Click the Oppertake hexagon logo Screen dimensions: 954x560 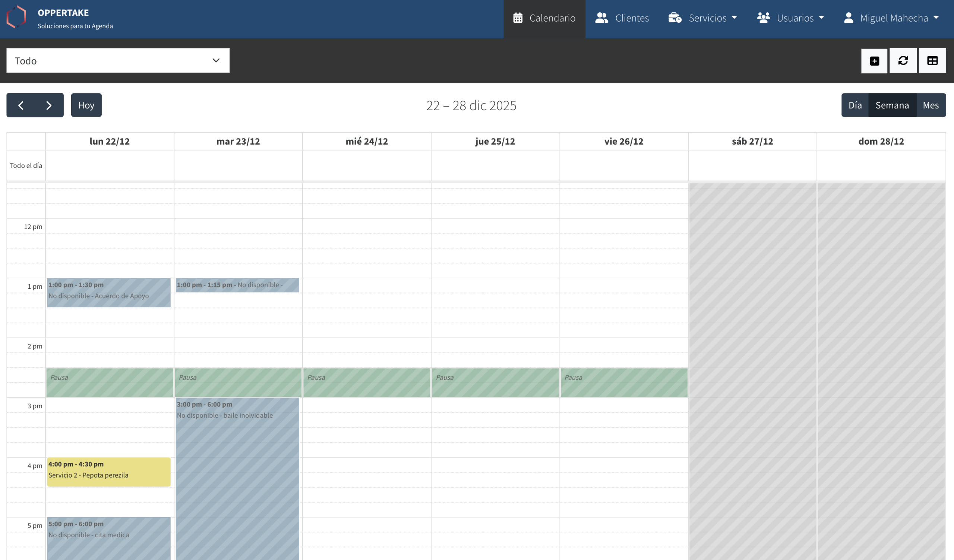(16, 17)
